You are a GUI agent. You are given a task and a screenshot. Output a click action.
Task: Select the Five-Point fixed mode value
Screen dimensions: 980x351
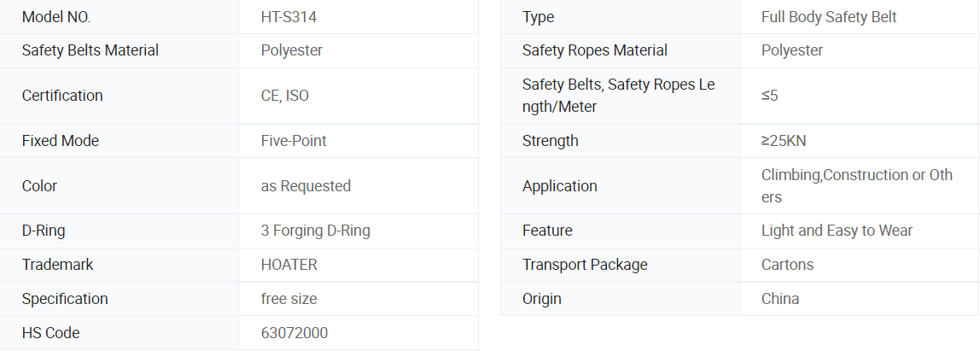pyautogui.click(x=294, y=141)
